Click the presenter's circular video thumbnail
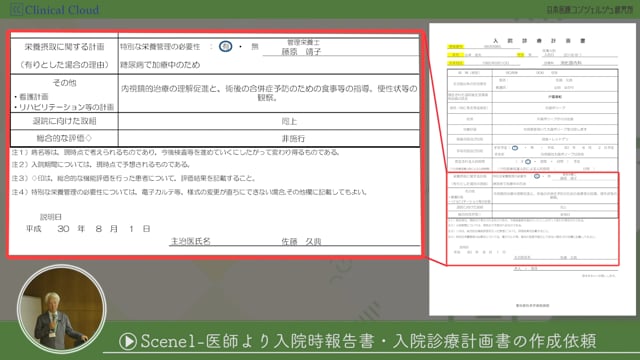 coord(62,309)
